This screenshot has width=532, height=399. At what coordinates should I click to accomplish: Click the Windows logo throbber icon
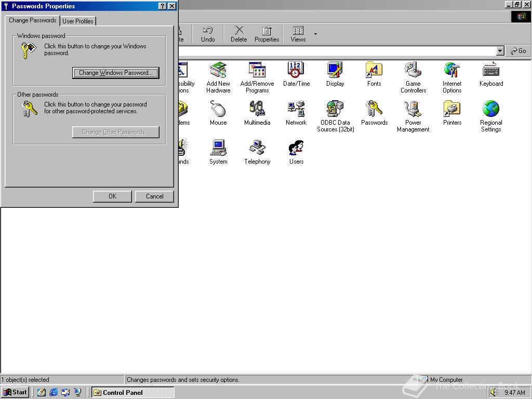click(x=521, y=17)
